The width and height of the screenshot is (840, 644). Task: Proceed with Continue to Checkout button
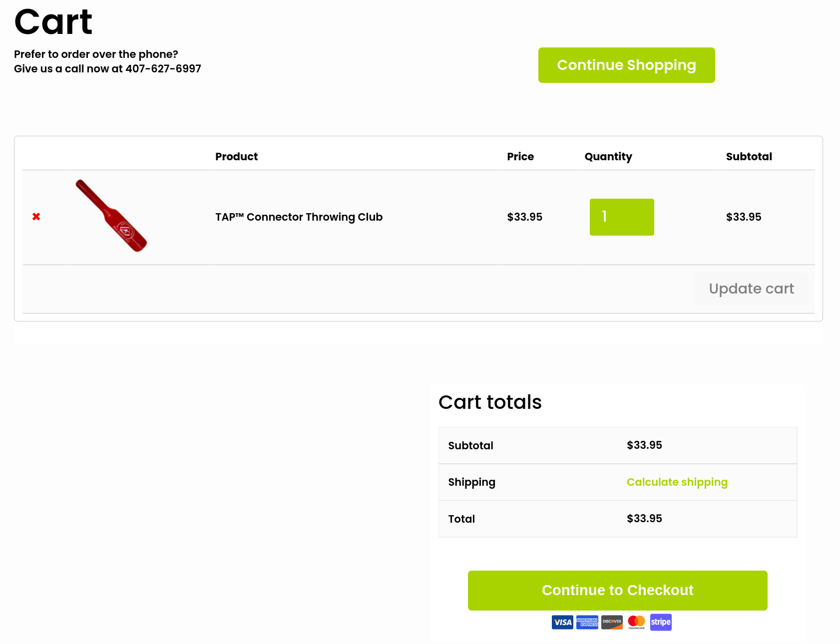pyautogui.click(x=617, y=591)
